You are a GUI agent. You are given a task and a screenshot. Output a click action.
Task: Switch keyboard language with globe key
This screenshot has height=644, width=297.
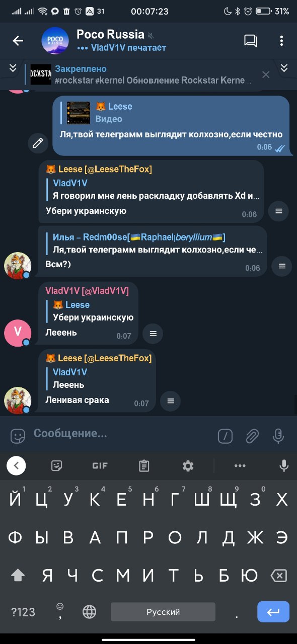click(89, 612)
